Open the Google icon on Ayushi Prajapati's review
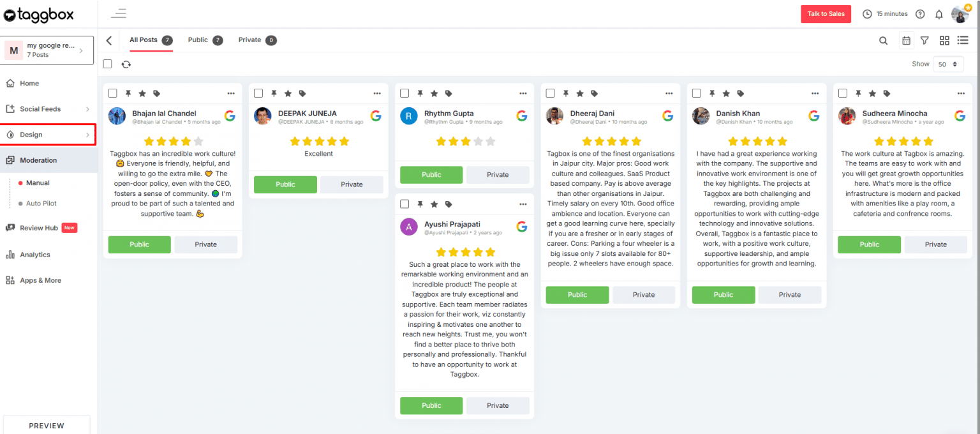The image size is (980, 434). click(522, 227)
